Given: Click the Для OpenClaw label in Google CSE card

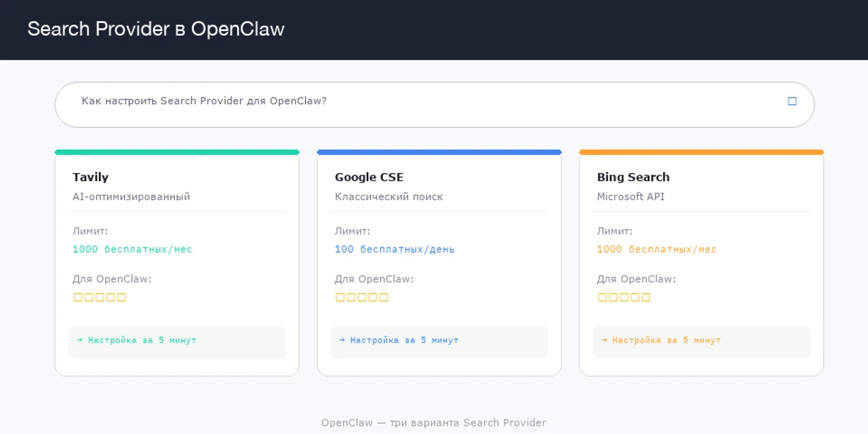Looking at the screenshot, I should pyautogui.click(x=374, y=279).
